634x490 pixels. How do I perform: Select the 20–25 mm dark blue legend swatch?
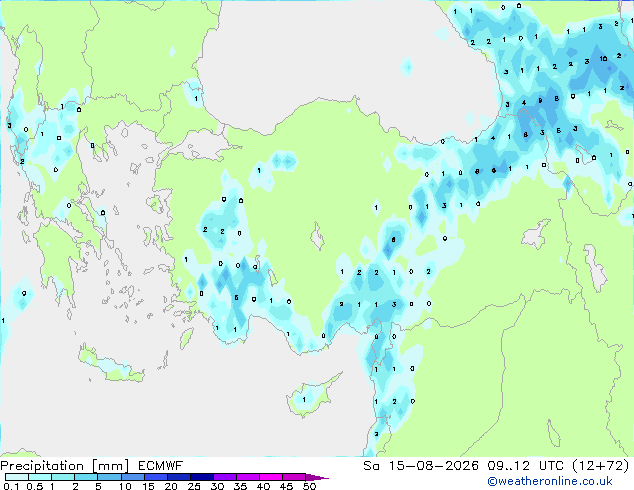coord(179,477)
